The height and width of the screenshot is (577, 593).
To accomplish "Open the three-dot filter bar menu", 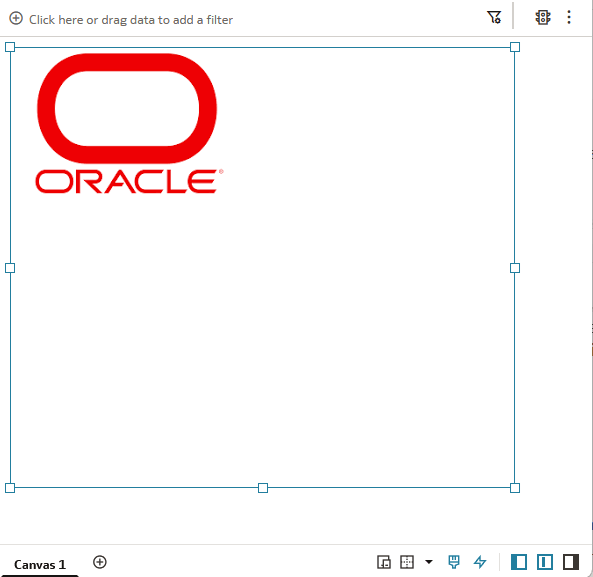I will (x=569, y=17).
